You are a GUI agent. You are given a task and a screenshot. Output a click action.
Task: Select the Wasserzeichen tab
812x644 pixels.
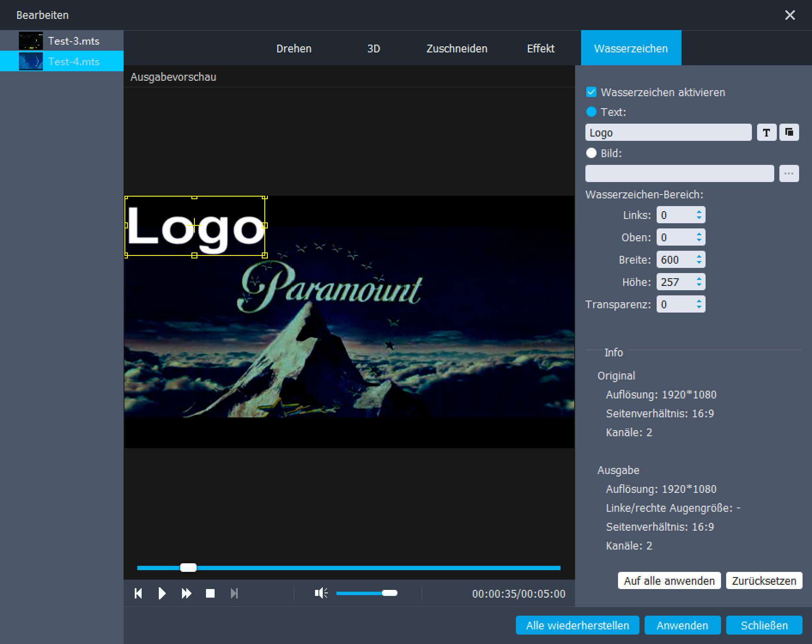[x=631, y=48]
